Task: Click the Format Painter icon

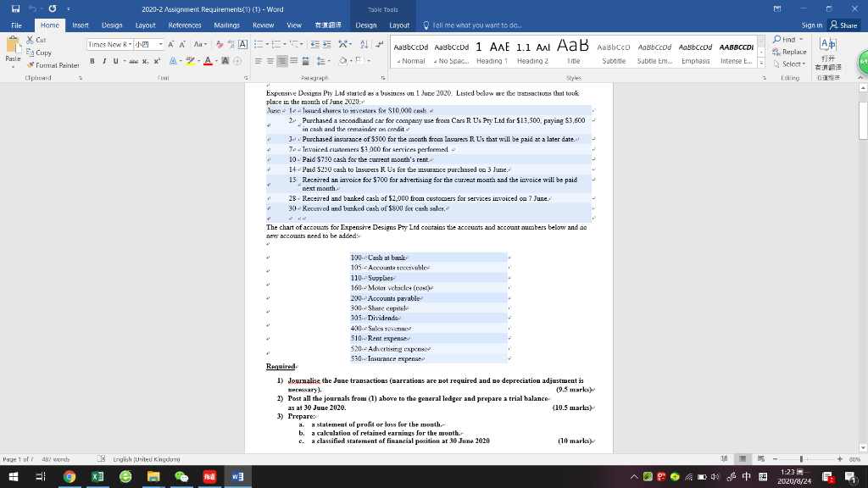Action: pyautogui.click(x=29, y=65)
